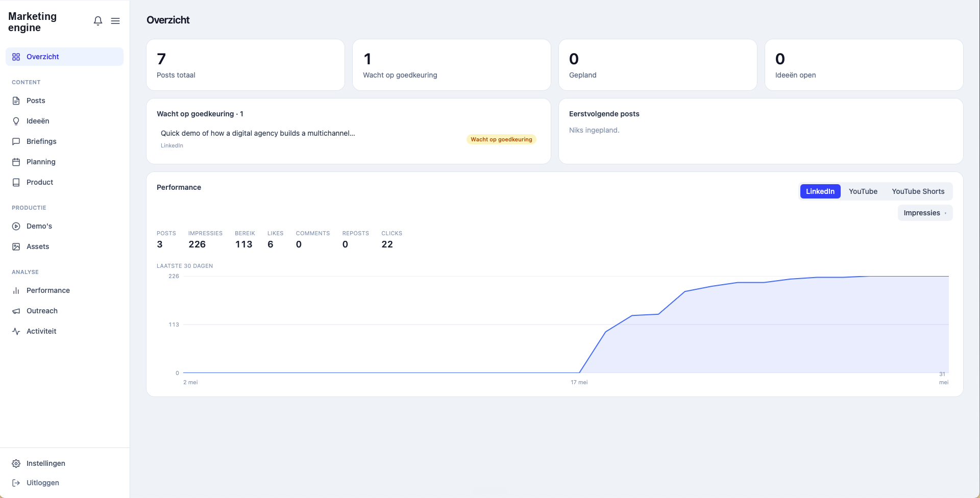Switch to YouTube Shorts tab
980x498 pixels.
coord(918,191)
